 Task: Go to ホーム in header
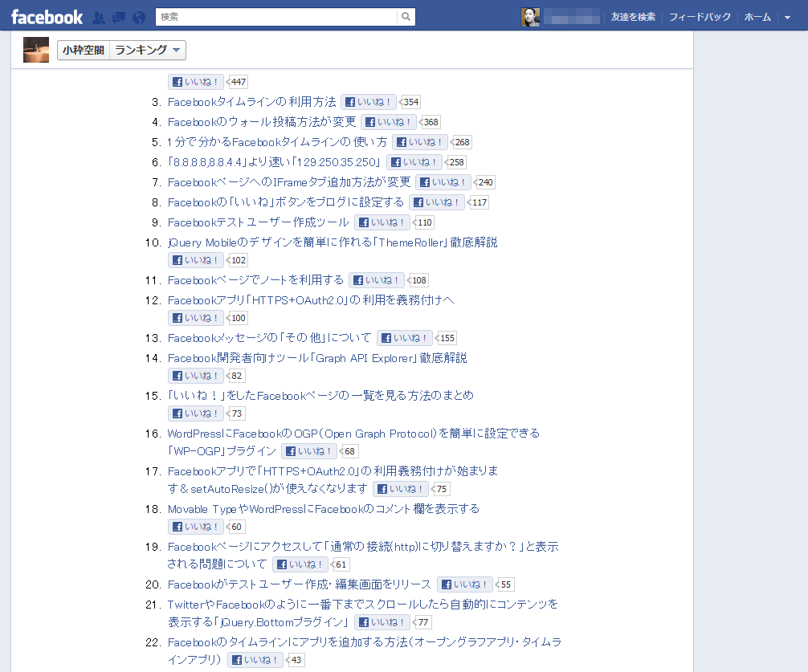pyautogui.click(x=757, y=17)
